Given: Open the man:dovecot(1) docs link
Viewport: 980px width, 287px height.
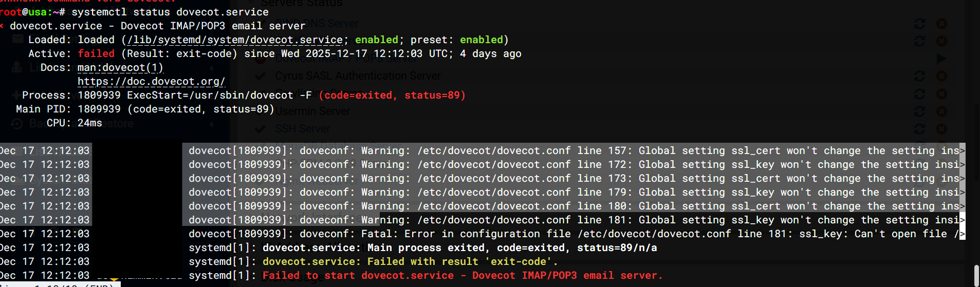Looking at the screenshot, I should 120,68.
